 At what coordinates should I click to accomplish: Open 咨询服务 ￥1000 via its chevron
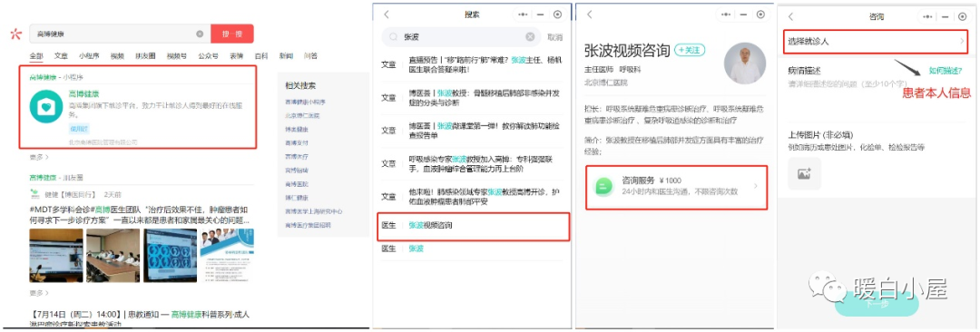click(755, 186)
